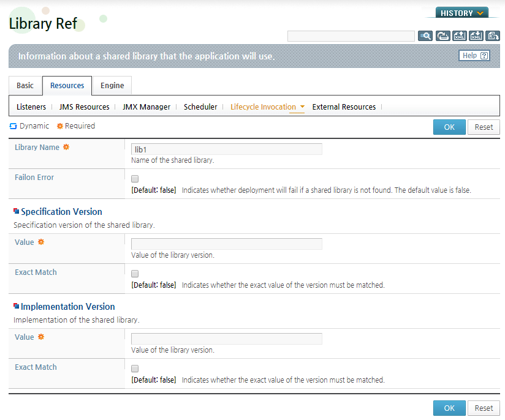Click the Library Name field containing lib1
This screenshot has height=420, width=505.
click(x=227, y=149)
